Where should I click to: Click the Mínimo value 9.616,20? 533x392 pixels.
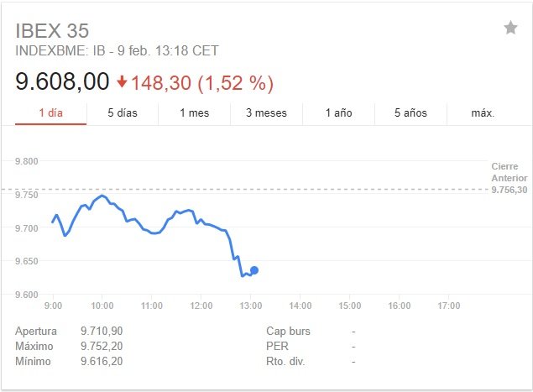click(102, 361)
